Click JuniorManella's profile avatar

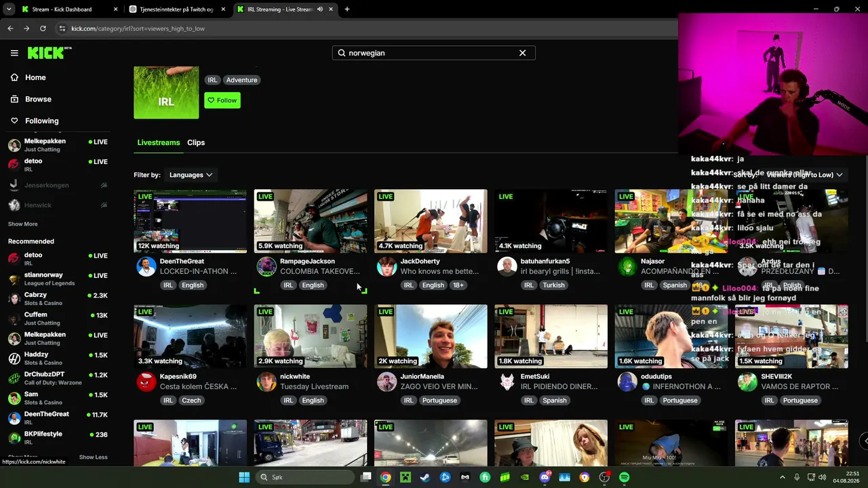[x=387, y=382]
